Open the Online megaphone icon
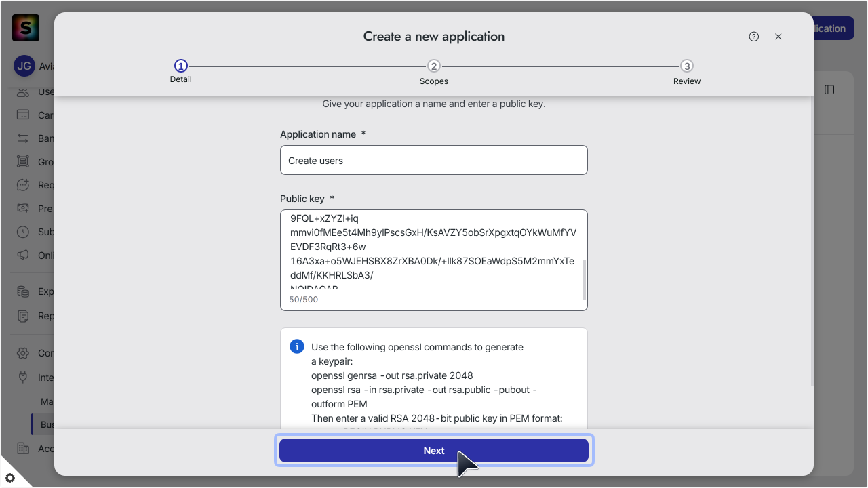The image size is (868, 488). click(23, 255)
